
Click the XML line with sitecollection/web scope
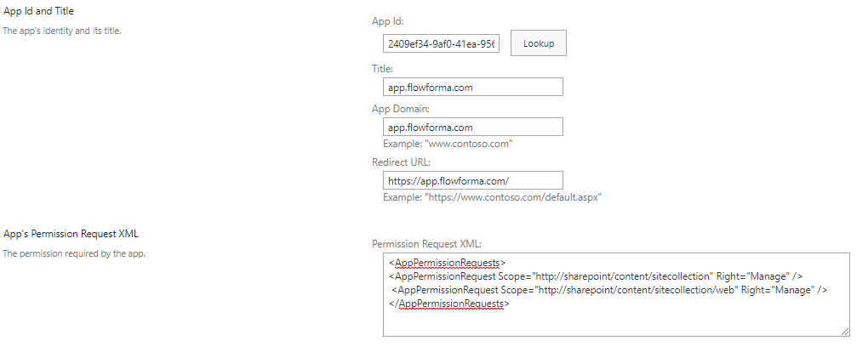609,290
